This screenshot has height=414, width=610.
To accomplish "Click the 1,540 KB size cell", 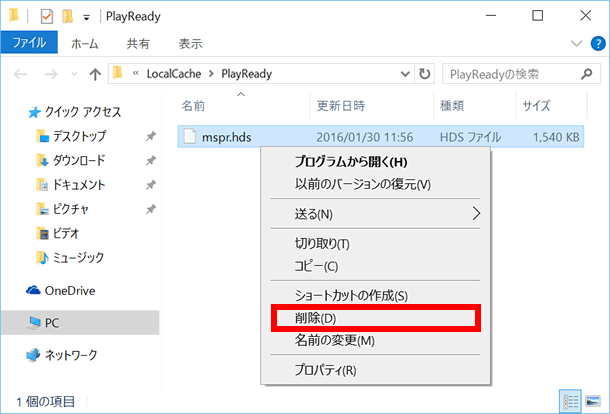I will pyautogui.click(x=556, y=137).
